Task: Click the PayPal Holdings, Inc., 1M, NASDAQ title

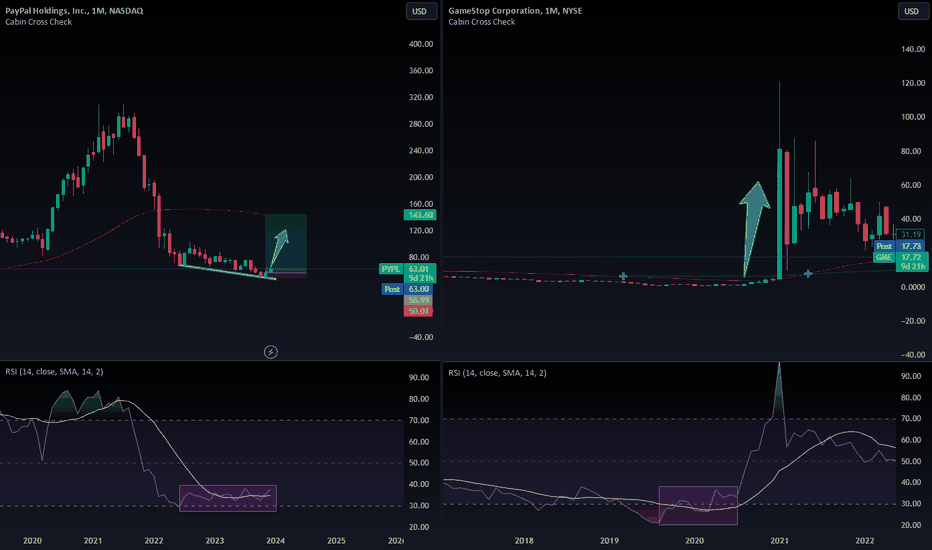Action: pos(74,11)
